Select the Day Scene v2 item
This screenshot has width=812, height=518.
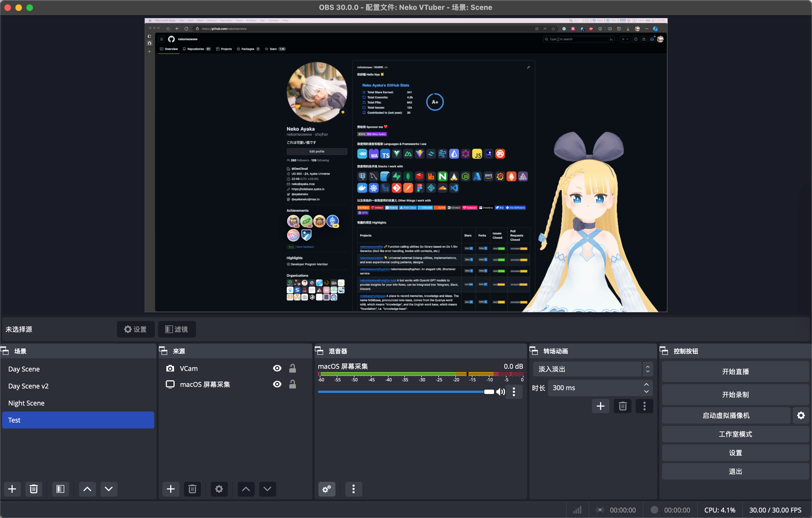(x=28, y=386)
